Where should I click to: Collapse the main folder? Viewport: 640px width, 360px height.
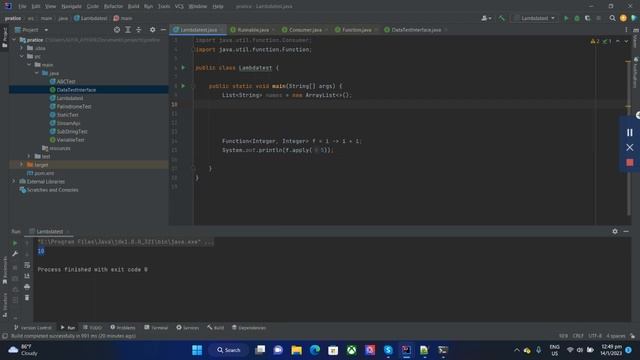tap(29, 65)
